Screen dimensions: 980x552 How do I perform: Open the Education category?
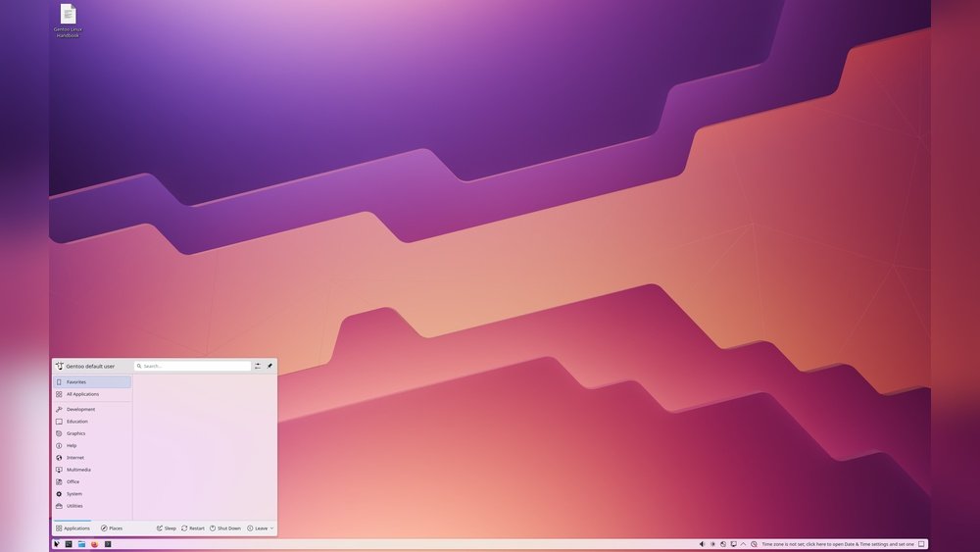92,422
